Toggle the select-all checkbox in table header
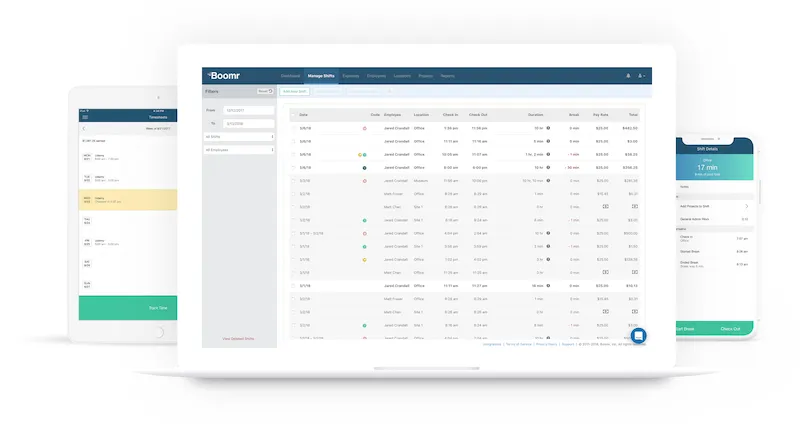 pos(294,115)
